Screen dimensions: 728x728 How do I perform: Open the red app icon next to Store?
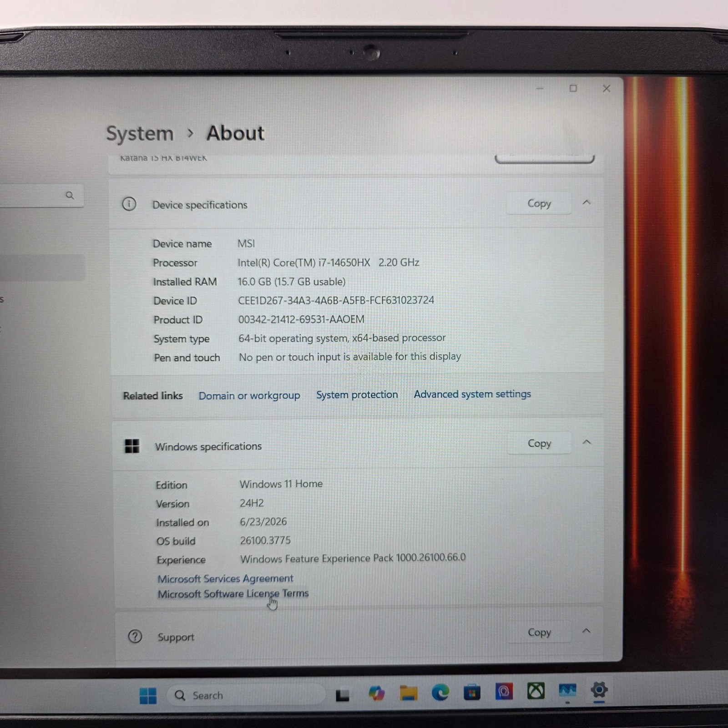504,692
